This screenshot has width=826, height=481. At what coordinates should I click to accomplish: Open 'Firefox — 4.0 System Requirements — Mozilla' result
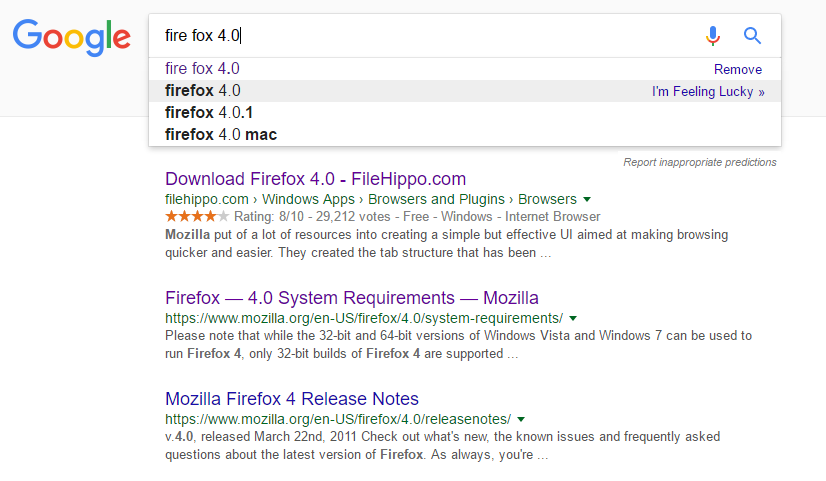351,298
